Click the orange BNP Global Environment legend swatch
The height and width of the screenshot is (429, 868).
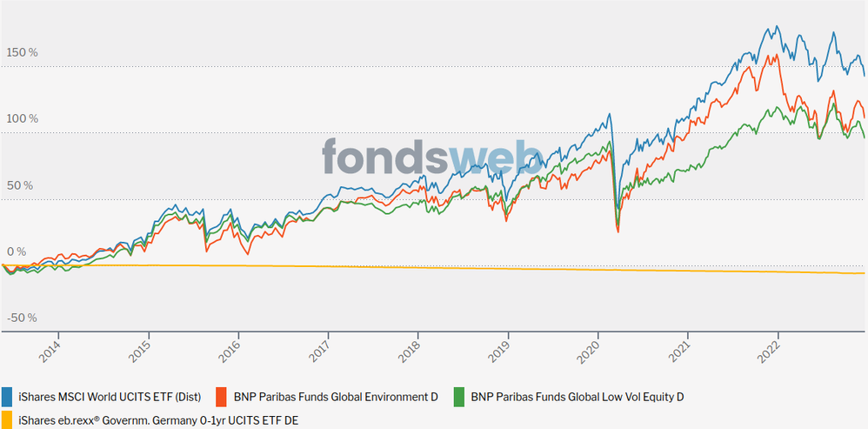click(224, 397)
